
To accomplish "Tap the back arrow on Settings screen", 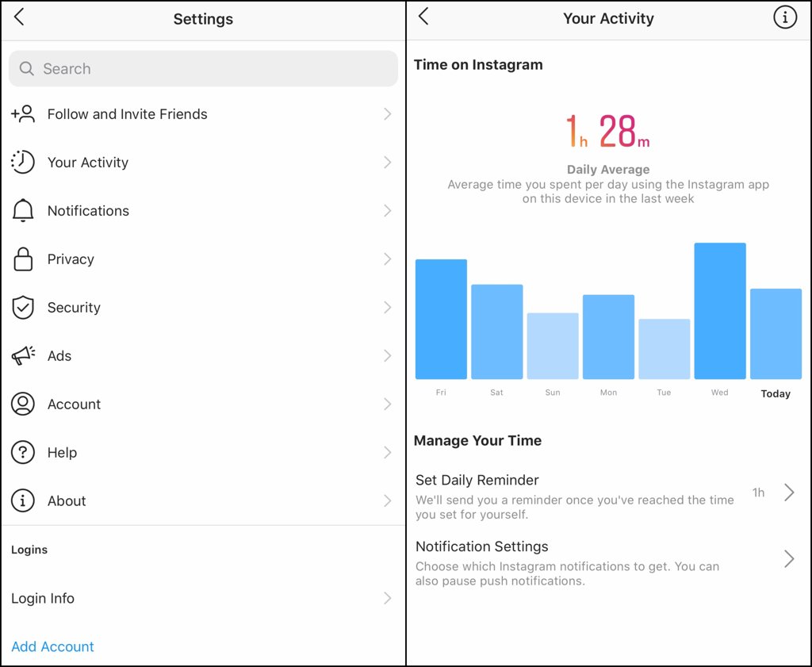I will tap(20, 17).
